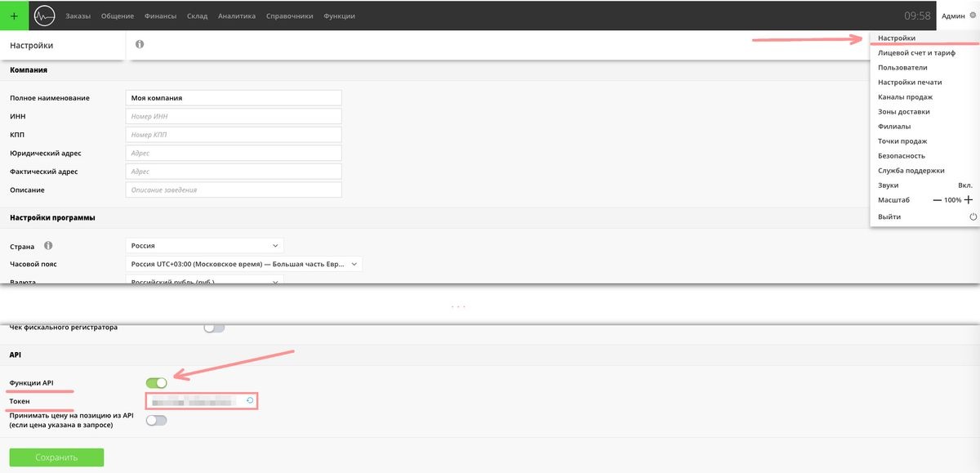Click the info icon next to Страна
The width and height of the screenshot is (980, 473).
pyautogui.click(x=48, y=245)
